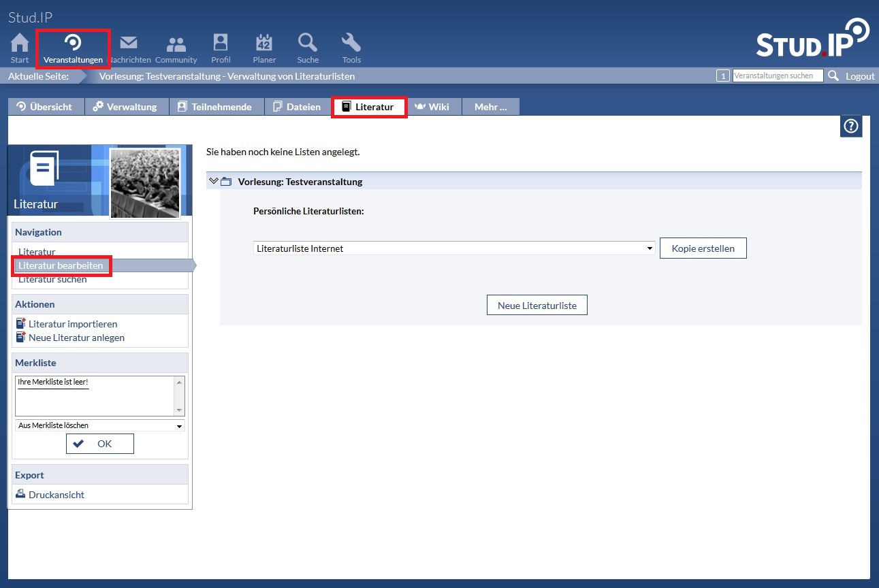The height and width of the screenshot is (588, 879).
Task: Open Nachrichten envelope icon
Action: tap(129, 44)
